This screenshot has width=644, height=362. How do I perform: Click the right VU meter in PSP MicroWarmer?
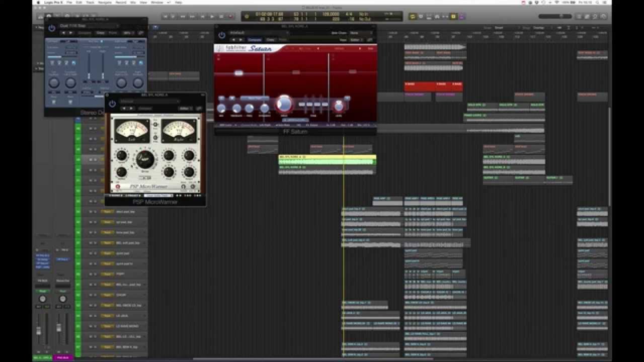pos(179,131)
